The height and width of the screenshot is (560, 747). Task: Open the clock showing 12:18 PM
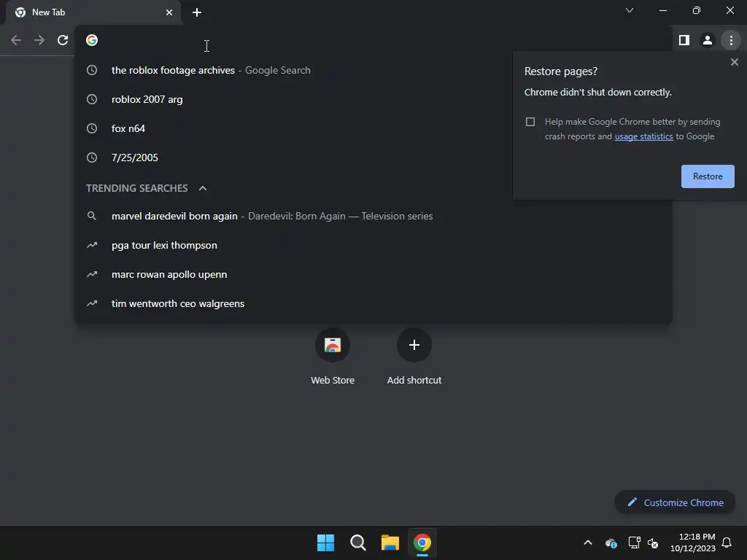point(693,542)
